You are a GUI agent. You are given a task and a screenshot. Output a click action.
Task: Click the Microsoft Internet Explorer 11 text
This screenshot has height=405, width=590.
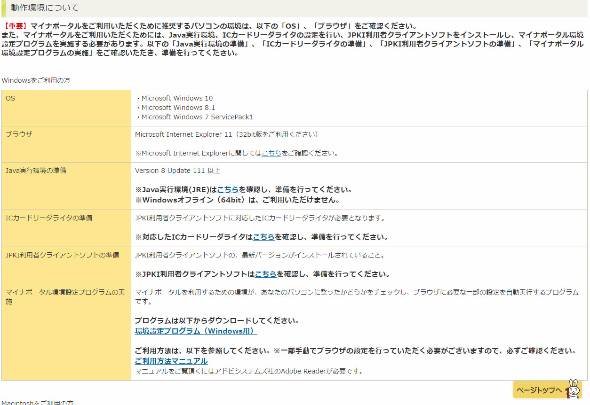(184, 134)
